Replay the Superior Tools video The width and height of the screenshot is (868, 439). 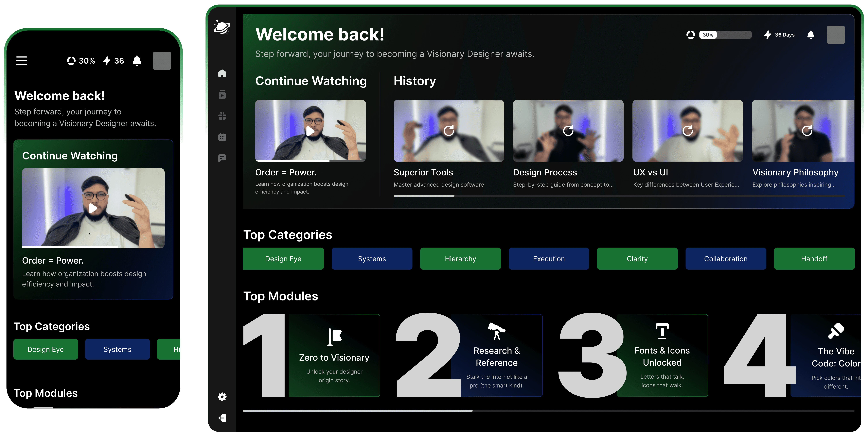(449, 131)
